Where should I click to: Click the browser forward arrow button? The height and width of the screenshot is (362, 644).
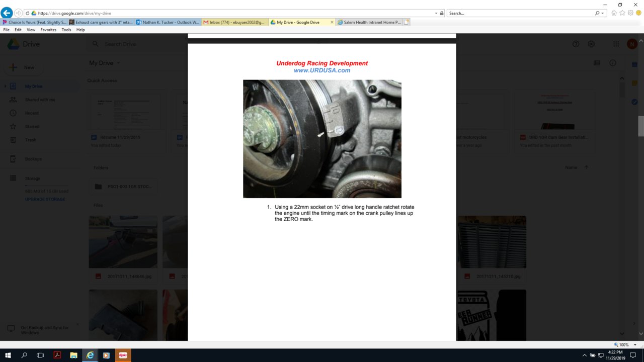click(18, 13)
